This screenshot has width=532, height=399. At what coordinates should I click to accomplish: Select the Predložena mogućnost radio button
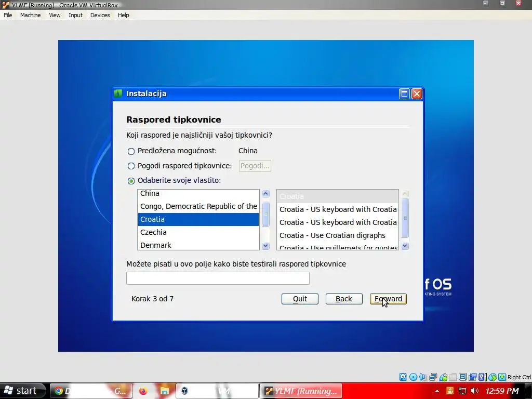[131, 151]
